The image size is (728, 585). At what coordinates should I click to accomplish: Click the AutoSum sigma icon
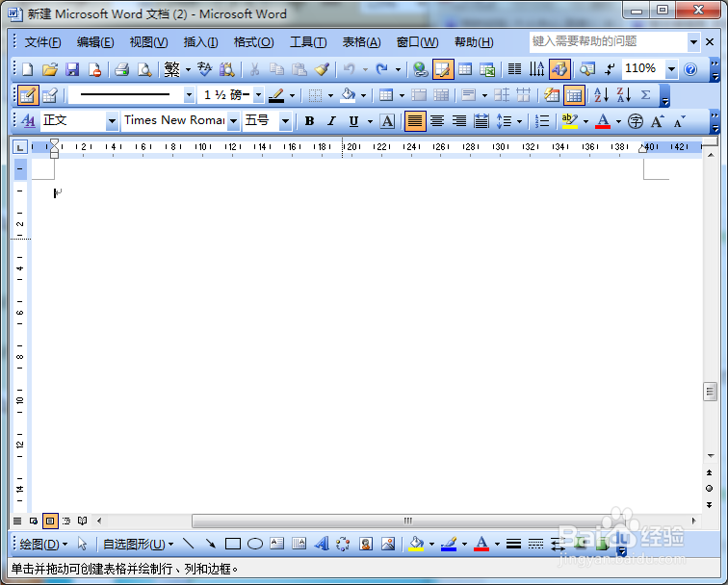[x=645, y=95]
